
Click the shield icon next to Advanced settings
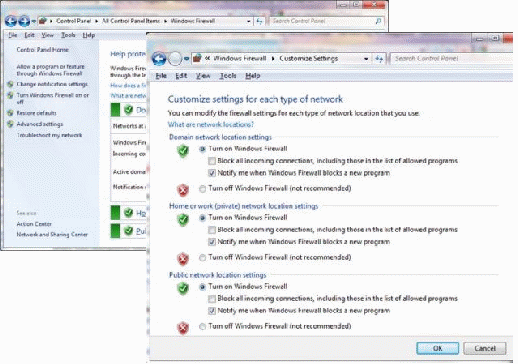[x=11, y=124]
